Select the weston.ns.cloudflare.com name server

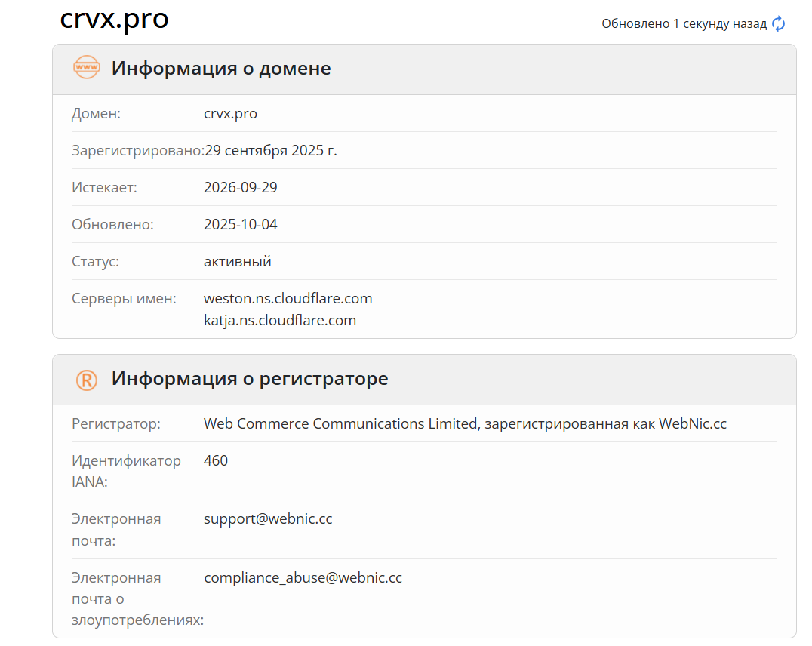coord(288,298)
